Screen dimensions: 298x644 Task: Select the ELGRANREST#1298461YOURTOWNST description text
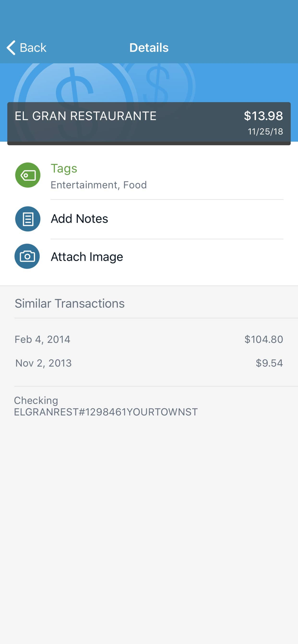106,412
